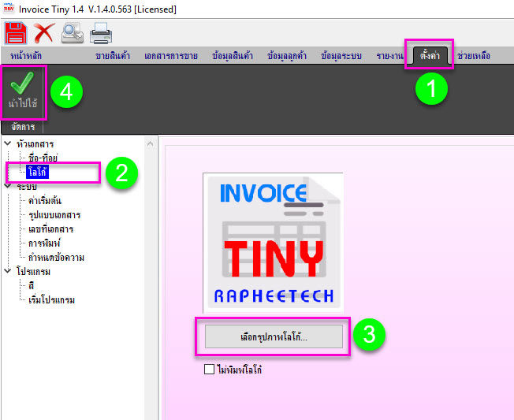Collapse the โปรแกรม tree node
The height and width of the screenshot is (420, 514).
coord(8,270)
